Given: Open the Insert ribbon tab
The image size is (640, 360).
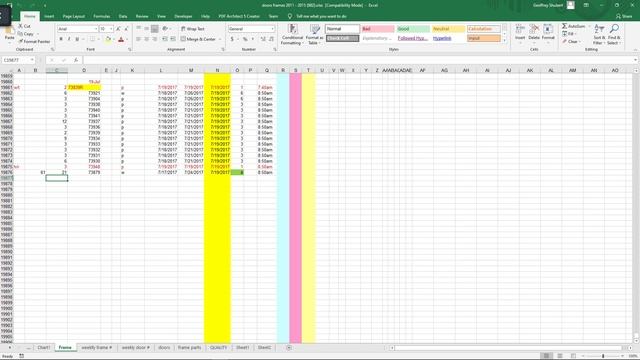Looking at the screenshot, I should click(x=49, y=16).
